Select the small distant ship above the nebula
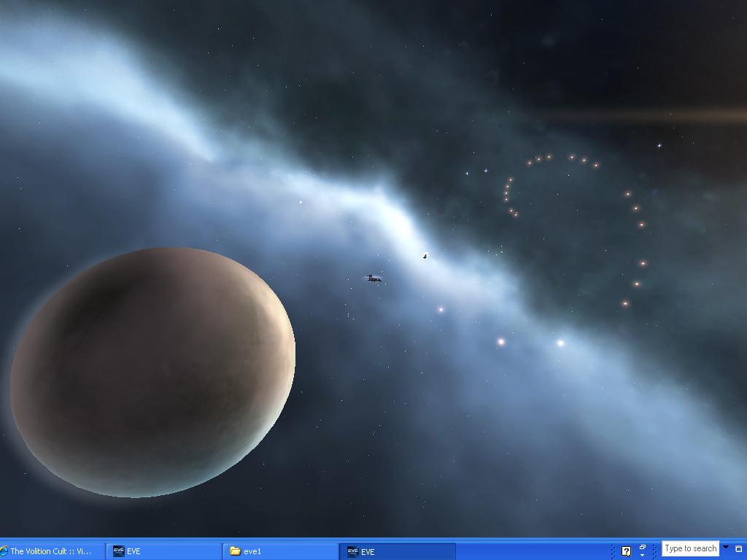The image size is (747, 560). point(425,257)
